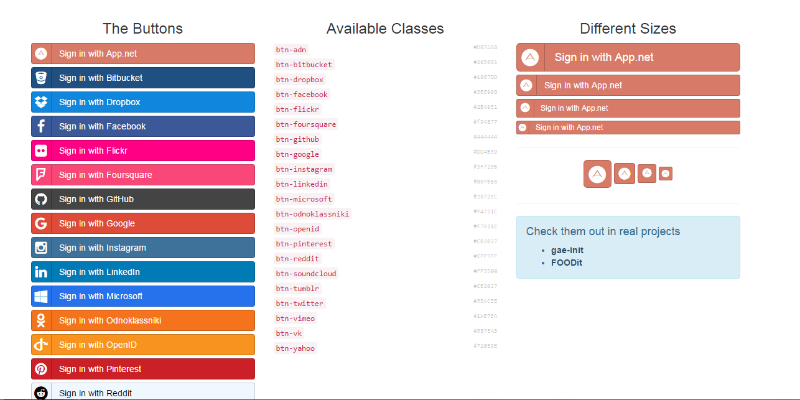Image resolution: width=800 pixels, height=400 pixels.
Task: Click the 'Different Sizes' heading
Action: point(628,29)
